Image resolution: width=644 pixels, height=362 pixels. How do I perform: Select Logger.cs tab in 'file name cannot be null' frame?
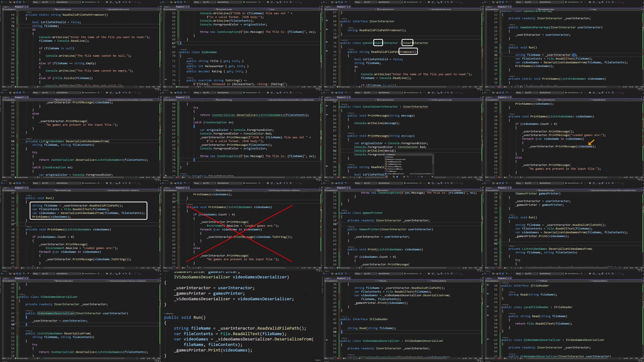click(6, 6)
